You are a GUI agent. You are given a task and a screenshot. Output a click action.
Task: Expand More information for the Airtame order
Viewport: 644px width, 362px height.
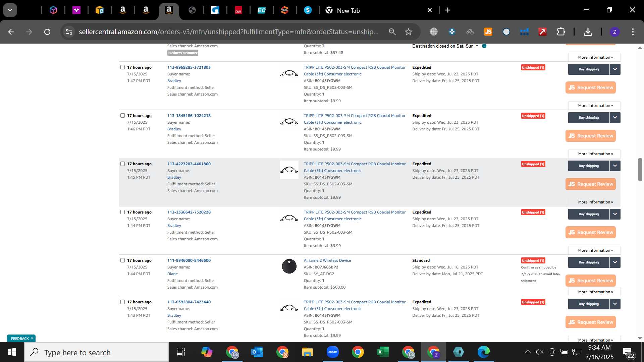(594, 292)
